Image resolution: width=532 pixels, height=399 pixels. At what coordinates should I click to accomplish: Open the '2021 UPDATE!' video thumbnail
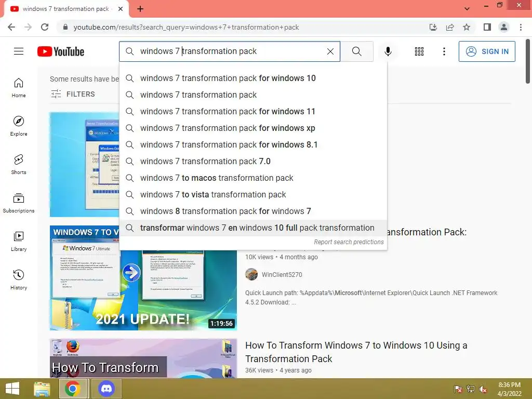tap(143, 278)
